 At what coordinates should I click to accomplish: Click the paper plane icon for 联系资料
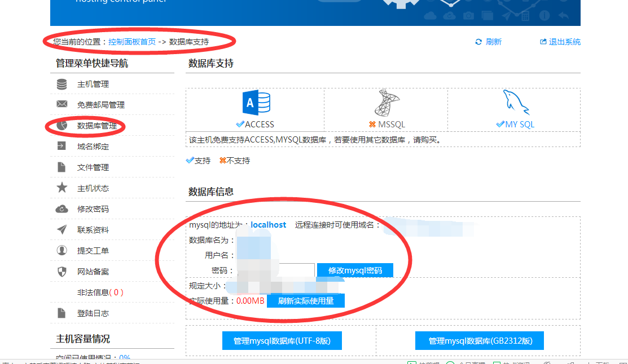point(62,230)
